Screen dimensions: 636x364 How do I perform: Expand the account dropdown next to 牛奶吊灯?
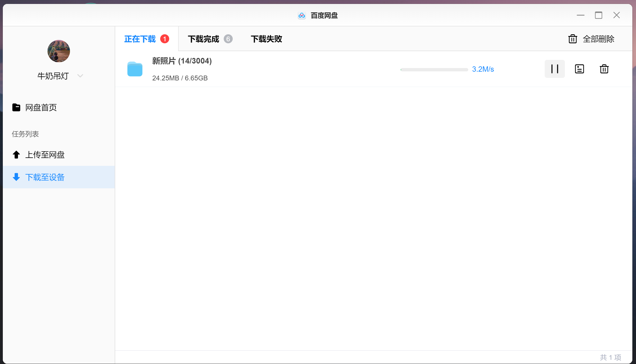click(80, 76)
